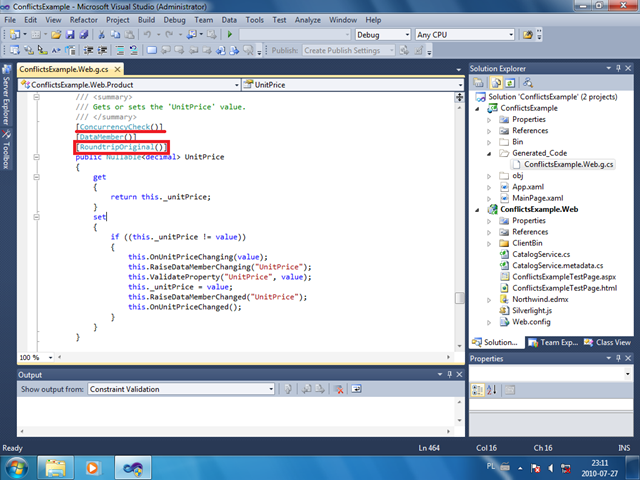Screen dimensions: 640x480
Task: Click Comment Out Selected Lines icon
Action: [120, 50]
